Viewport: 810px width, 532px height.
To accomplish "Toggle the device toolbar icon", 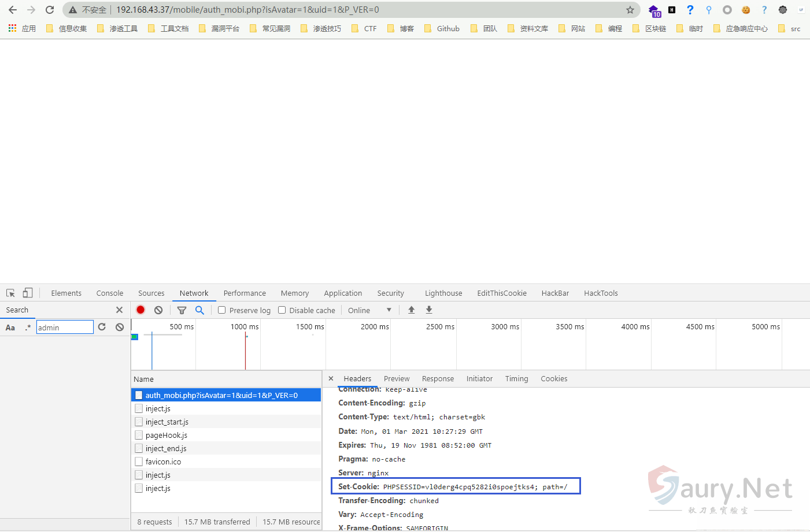I will (28, 293).
